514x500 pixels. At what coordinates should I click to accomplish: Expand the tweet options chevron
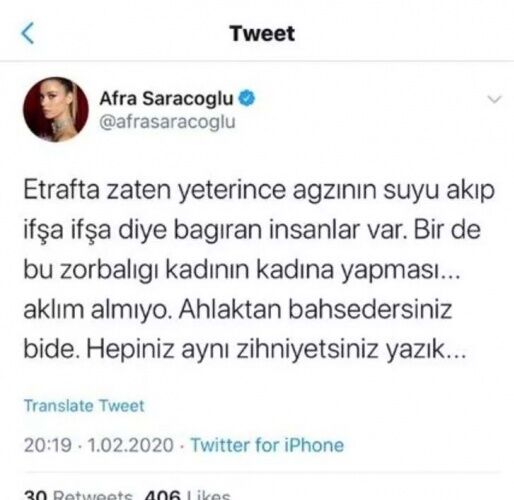click(494, 99)
